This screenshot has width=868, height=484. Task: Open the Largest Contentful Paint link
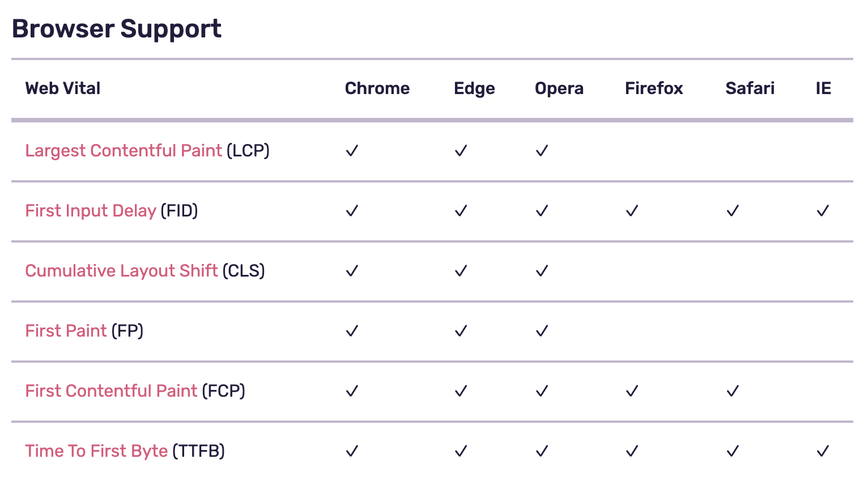[x=124, y=151]
